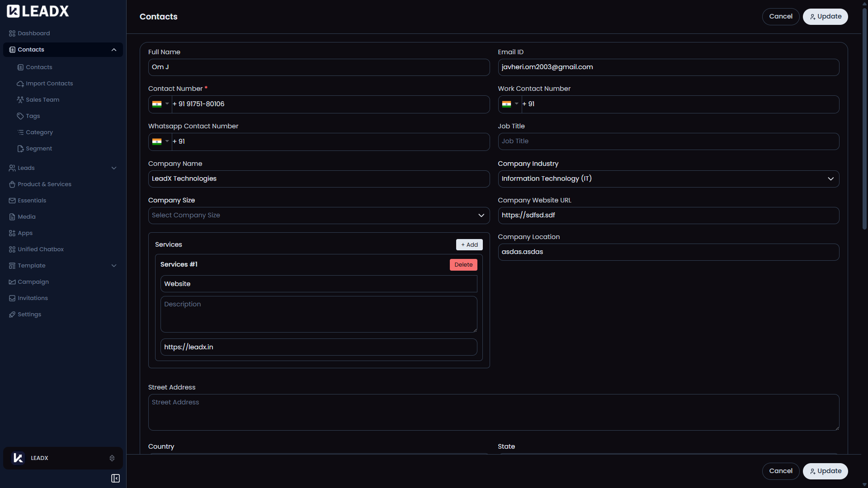Viewport: 868px width, 488px height.
Task: Click the LEADX logo at top left
Action: click(x=38, y=11)
